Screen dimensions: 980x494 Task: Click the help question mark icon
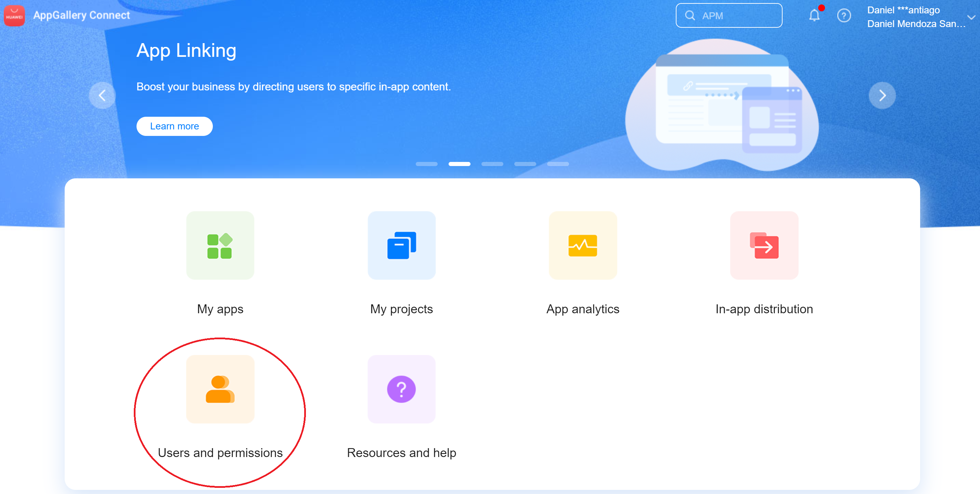[843, 16]
